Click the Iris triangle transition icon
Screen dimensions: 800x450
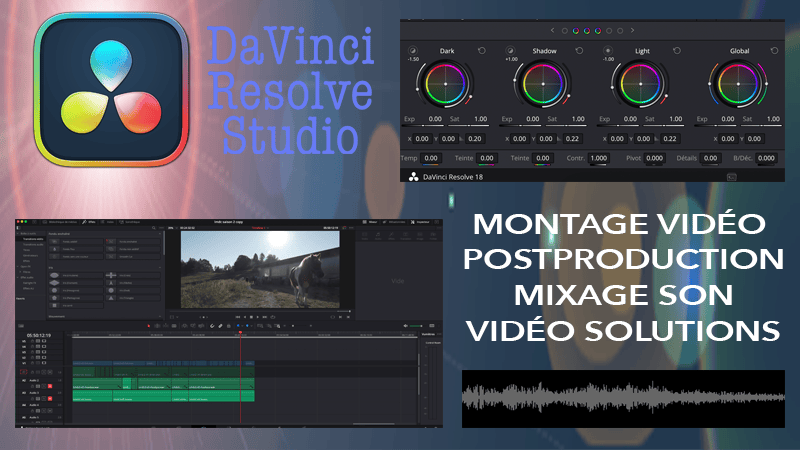pyautogui.click(x=111, y=298)
